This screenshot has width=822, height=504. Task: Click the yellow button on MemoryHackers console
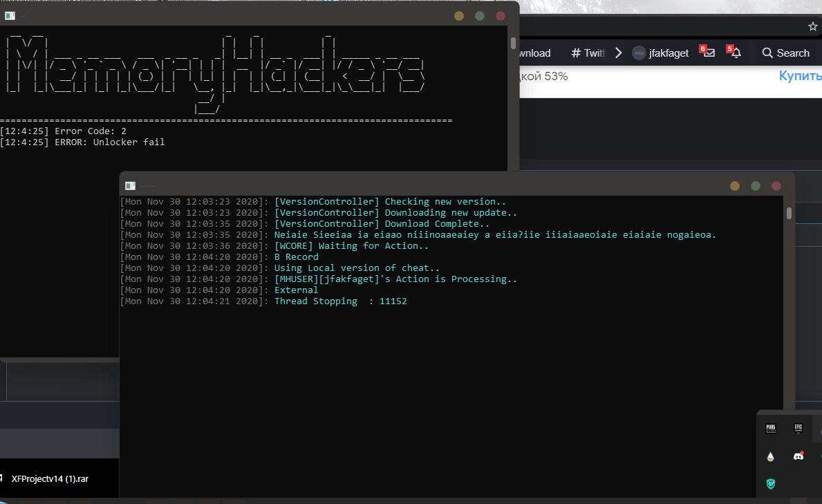(459, 16)
